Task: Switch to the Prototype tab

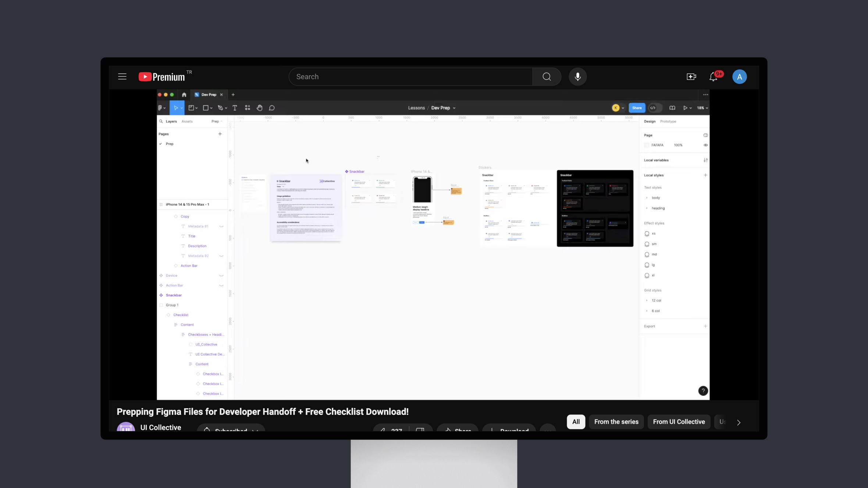Action: [668, 121]
